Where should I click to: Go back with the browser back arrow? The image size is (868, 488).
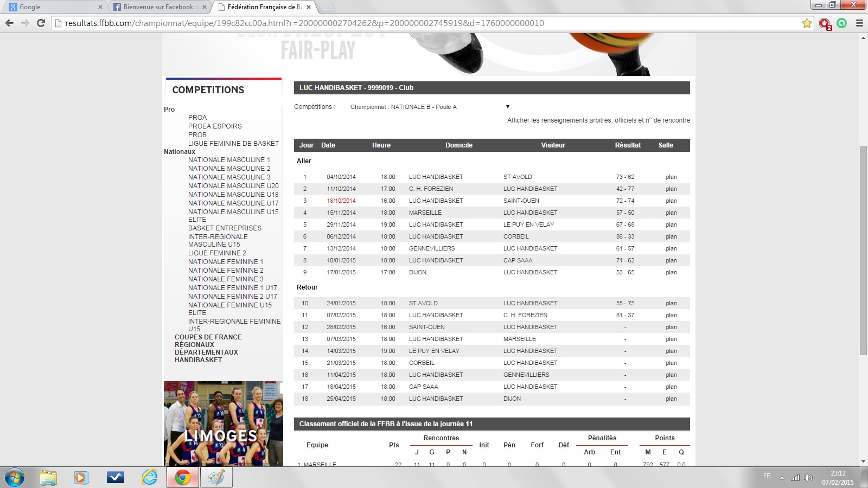coord(9,23)
